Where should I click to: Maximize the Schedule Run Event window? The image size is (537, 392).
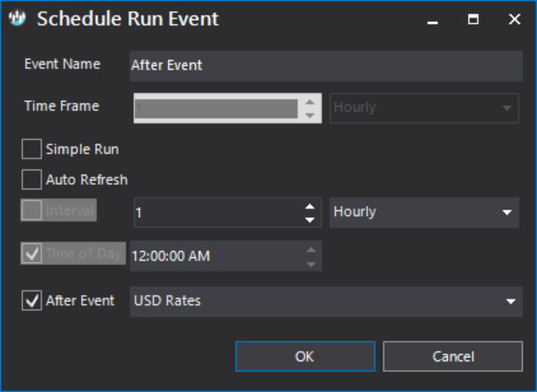click(x=473, y=19)
